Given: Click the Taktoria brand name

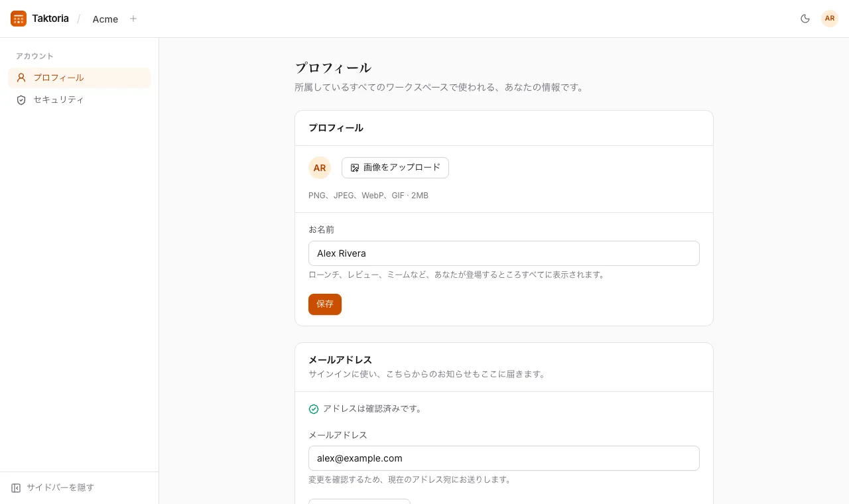Looking at the screenshot, I should coord(50,19).
